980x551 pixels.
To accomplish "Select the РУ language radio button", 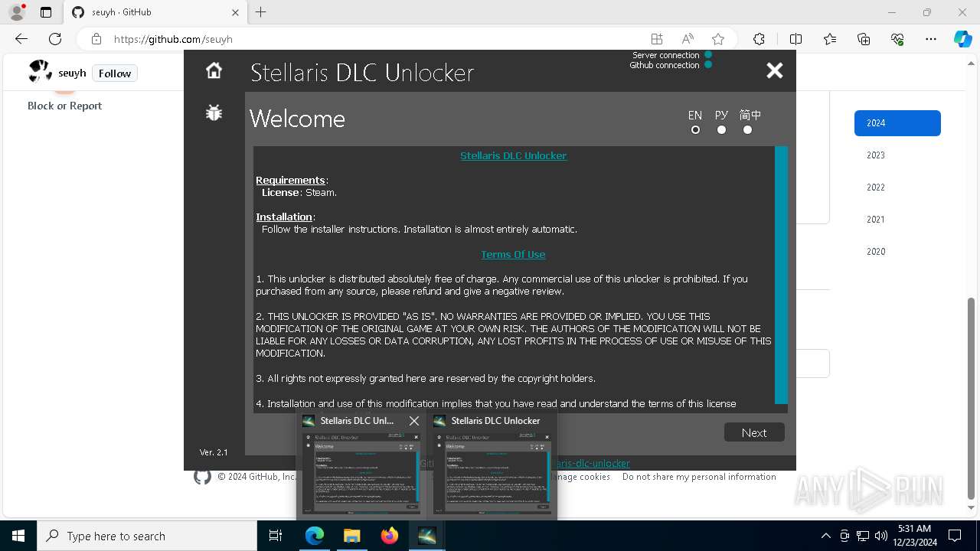I will (x=721, y=130).
